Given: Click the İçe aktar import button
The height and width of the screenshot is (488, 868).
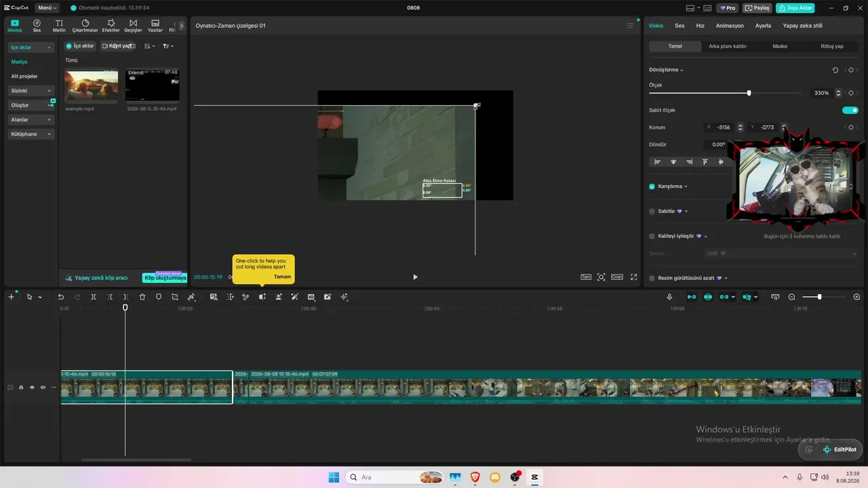Looking at the screenshot, I should [80, 46].
